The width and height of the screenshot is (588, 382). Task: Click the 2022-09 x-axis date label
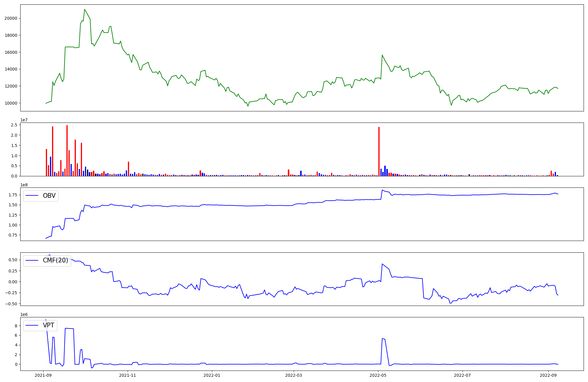(548, 375)
